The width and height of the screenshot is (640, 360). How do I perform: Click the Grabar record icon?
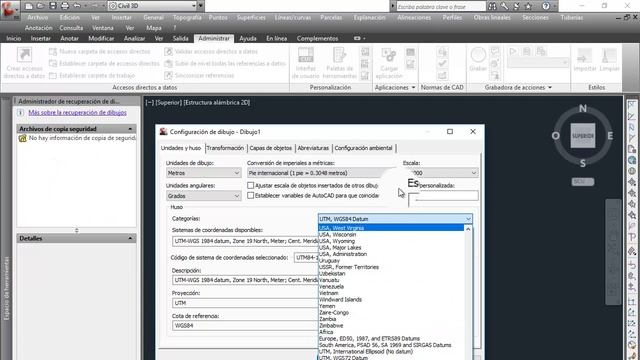[478, 55]
